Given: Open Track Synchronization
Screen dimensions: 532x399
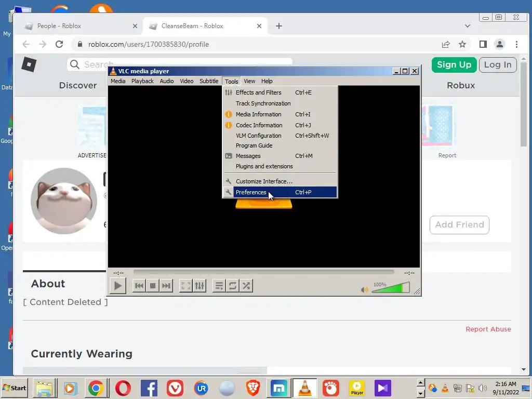Looking at the screenshot, I should [280, 103].
